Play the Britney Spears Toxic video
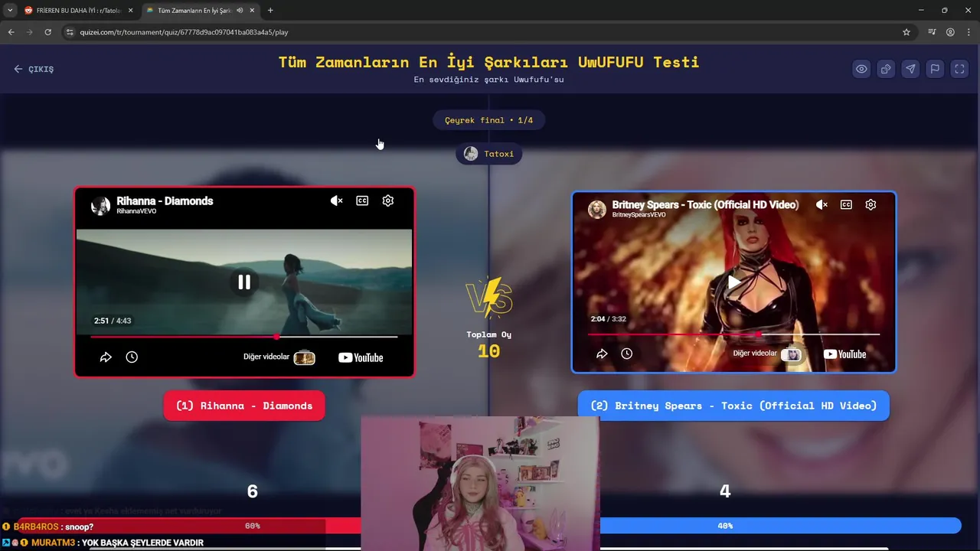 (733, 282)
